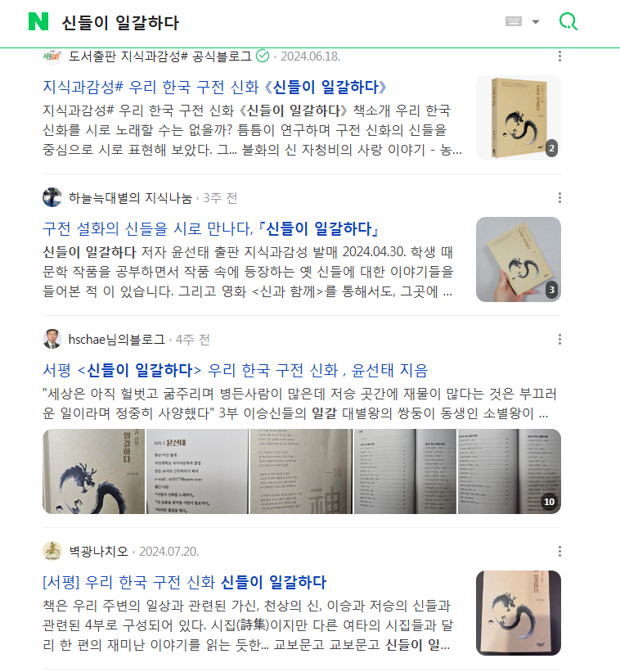The image size is (620, 672).
Task: Click the hschae blog profile avatar
Action: tap(52, 339)
